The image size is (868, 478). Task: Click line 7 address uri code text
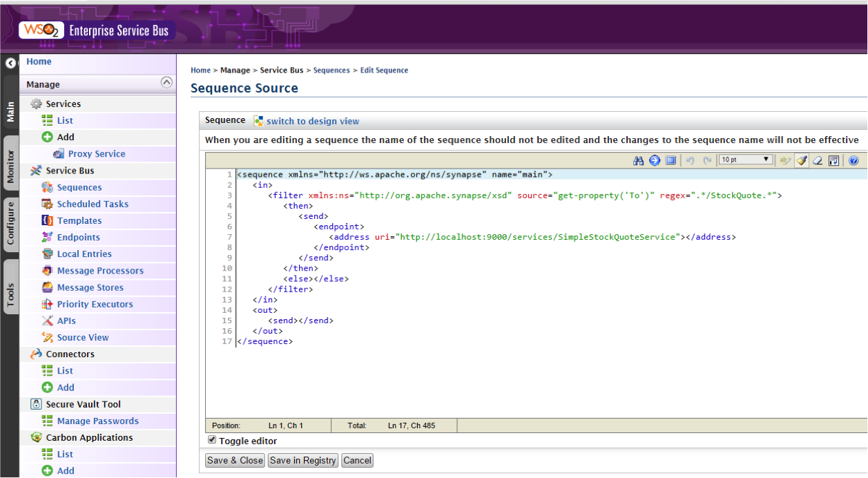(532, 237)
